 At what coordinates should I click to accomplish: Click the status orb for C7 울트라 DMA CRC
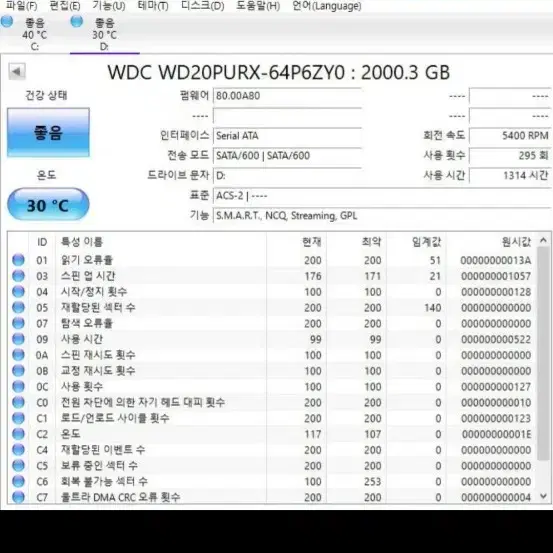pos(18,497)
